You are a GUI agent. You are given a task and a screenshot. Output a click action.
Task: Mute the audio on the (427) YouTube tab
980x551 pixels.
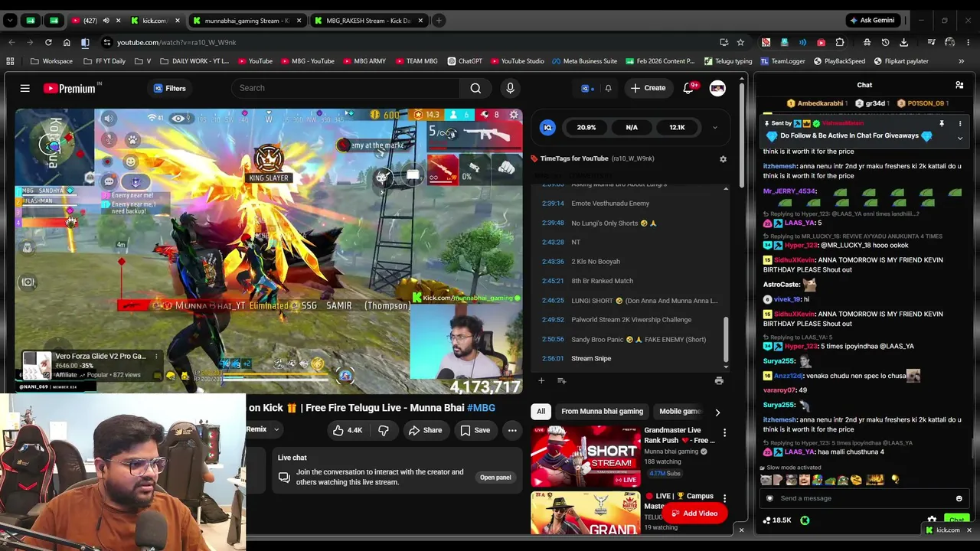pos(106,21)
